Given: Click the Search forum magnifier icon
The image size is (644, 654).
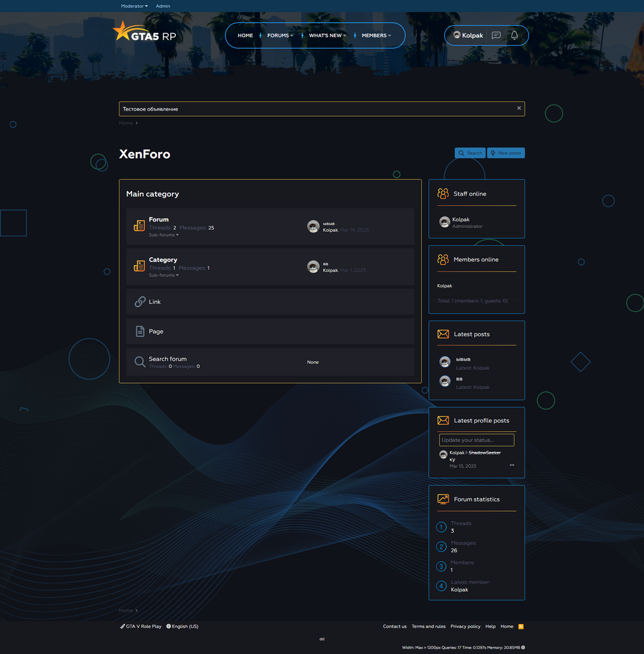Looking at the screenshot, I should point(140,362).
